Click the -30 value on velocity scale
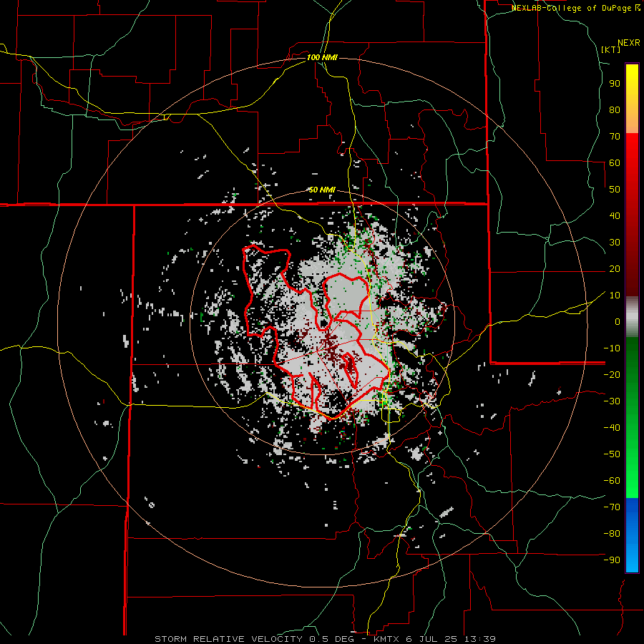This screenshot has width=644, height=644. click(x=612, y=401)
